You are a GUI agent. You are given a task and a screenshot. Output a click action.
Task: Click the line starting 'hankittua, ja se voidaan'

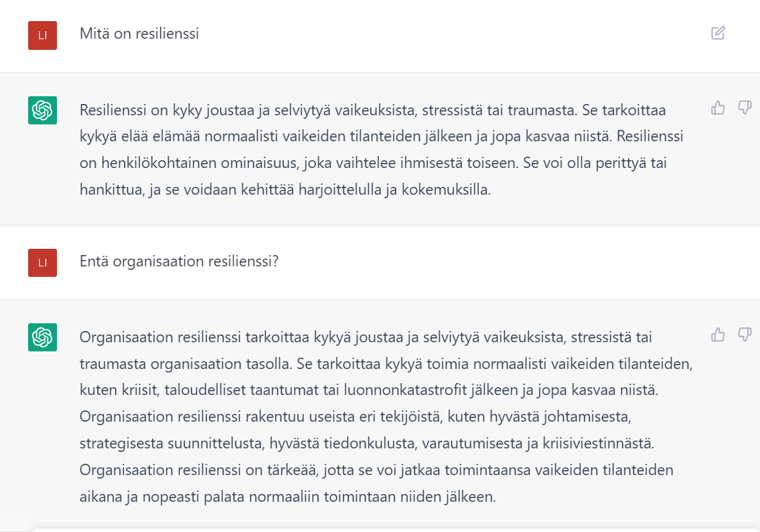285,188
